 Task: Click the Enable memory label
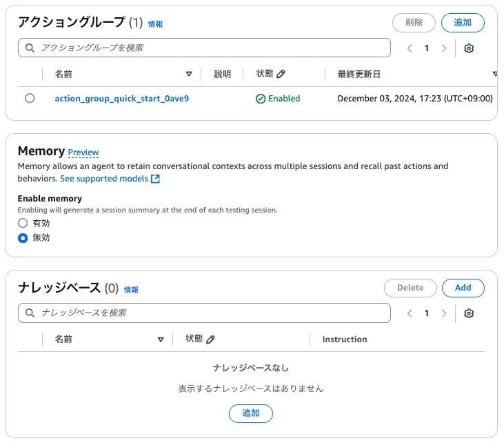(50, 199)
